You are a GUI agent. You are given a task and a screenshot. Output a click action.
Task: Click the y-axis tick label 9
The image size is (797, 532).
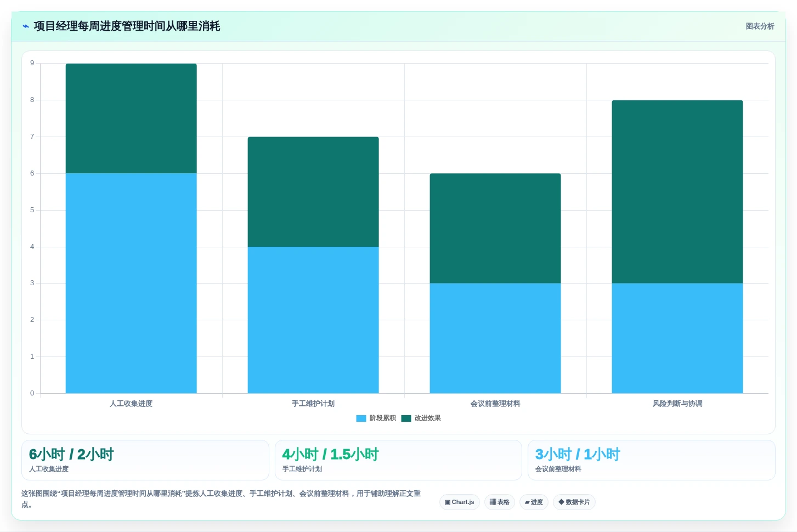point(32,63)
